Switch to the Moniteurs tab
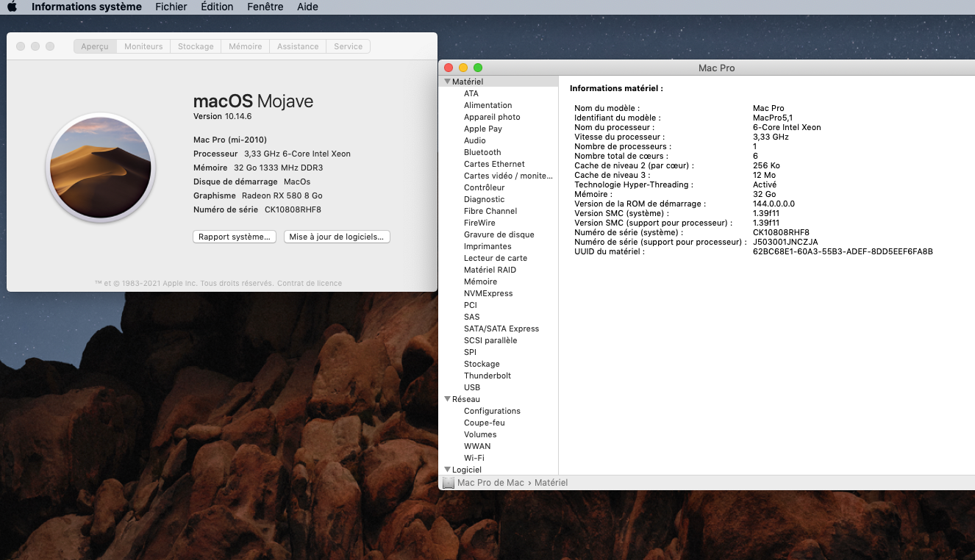Screen dimensions: 975x560 coord(143,46)
